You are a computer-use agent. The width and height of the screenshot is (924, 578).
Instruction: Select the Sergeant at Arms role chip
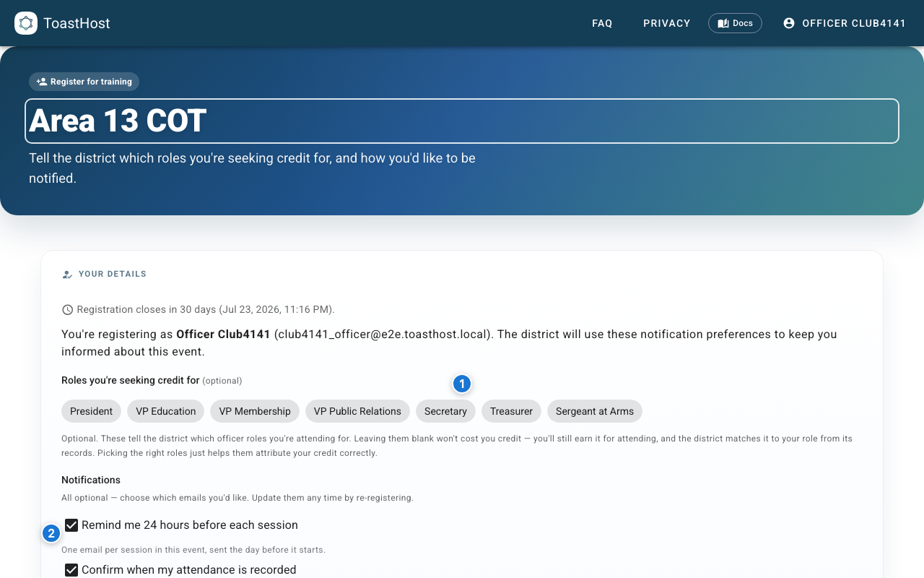coord(595,411)
